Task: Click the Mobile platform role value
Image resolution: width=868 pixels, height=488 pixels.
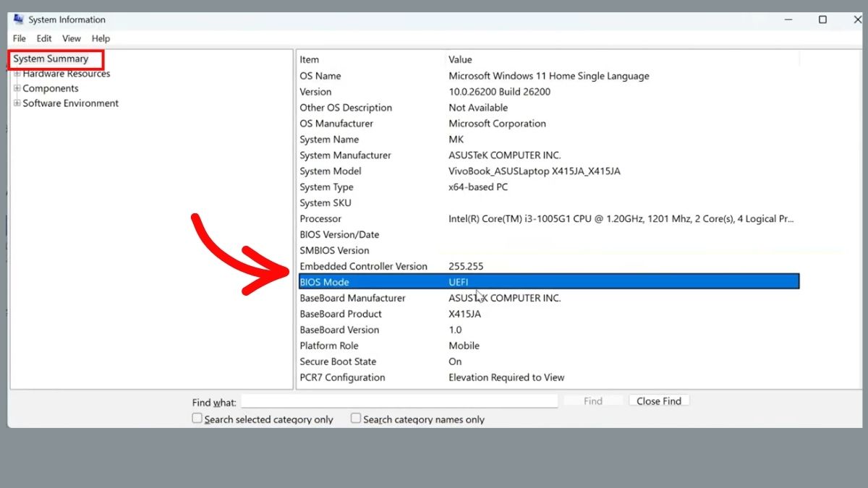Action: [464, 346]
